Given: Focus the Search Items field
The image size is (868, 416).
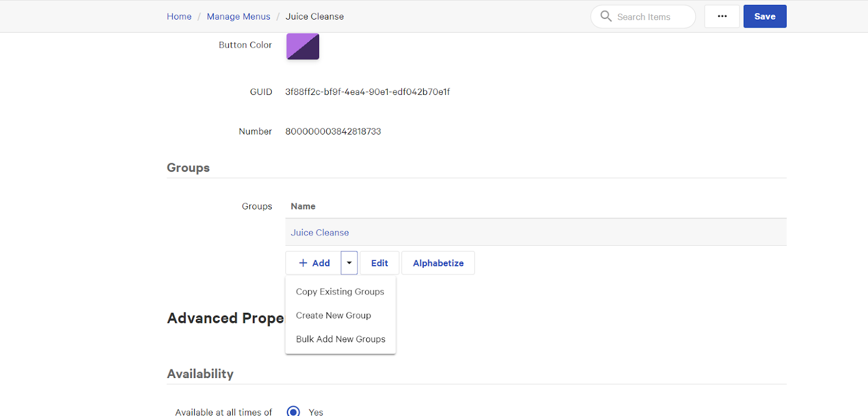Looking at the screenshot, I should [x=651, y=17].
